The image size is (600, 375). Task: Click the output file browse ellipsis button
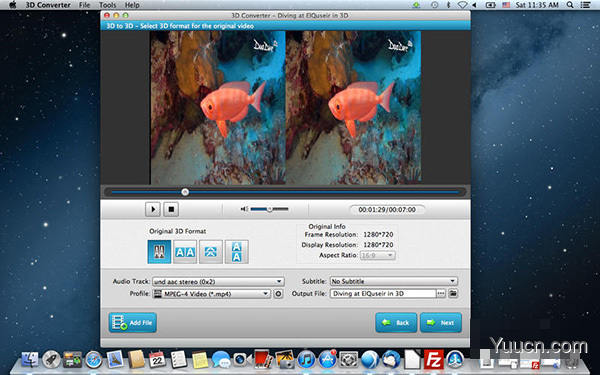click(441, 293)
